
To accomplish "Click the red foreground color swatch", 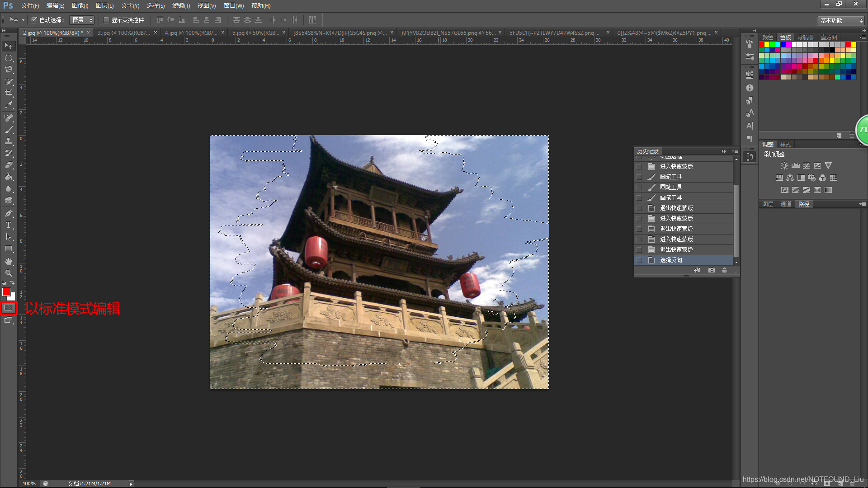I will click(6, 292).
